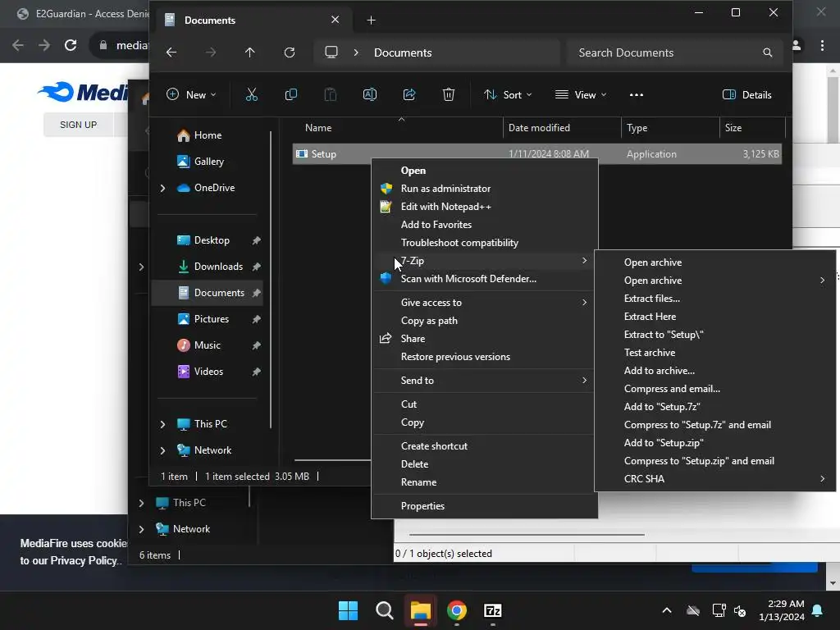This screenshot has height=630, width=840.
Task: Click Documents in the address bar
Action: coord(403,52)
